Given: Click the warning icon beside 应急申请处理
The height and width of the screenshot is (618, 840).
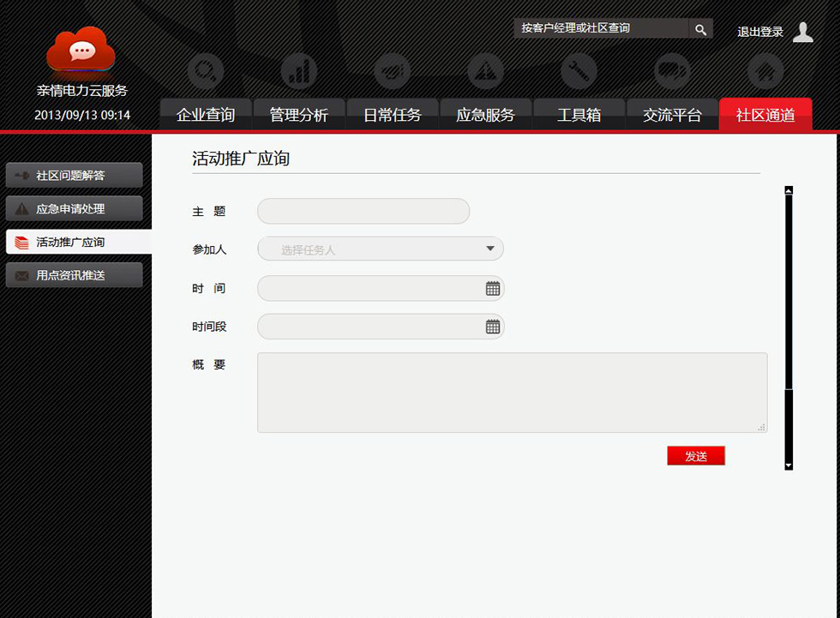Looking at the screenshot, I should pyautogui.click(x=22, y=209).
